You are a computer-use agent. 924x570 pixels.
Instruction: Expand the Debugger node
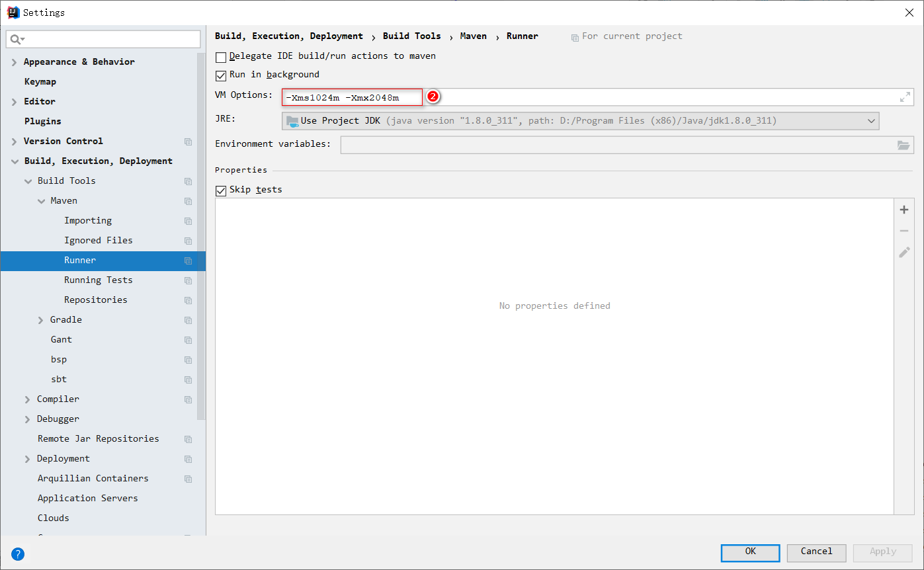[28, 419]
